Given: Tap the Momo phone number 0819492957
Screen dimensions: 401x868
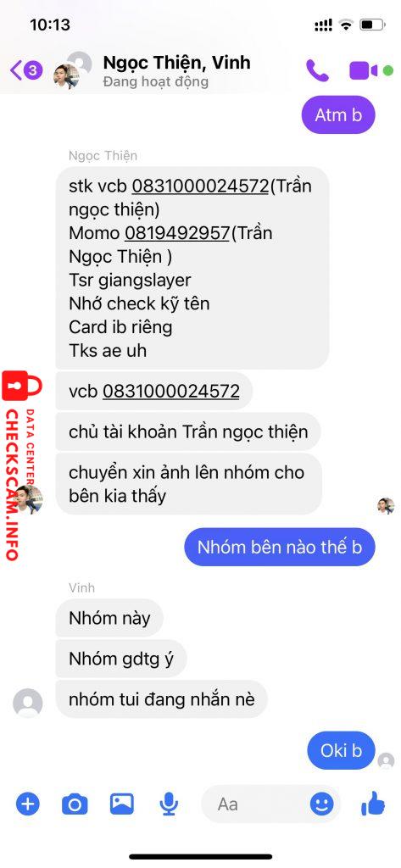Looking at the screenshot, I should point(177,233).
